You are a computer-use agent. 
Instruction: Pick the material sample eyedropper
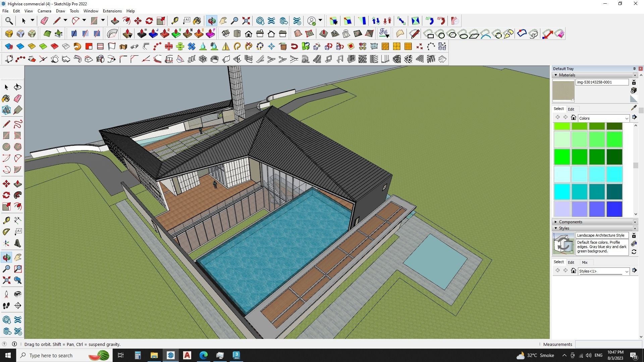pyautogui.click(x=634, y=108)
